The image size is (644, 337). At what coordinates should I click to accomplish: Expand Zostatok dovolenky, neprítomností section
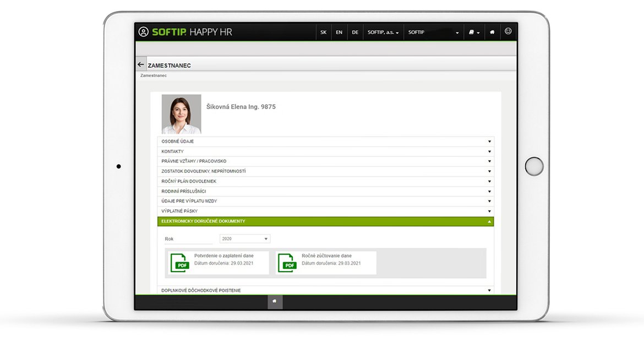click(x=325, y=171)
